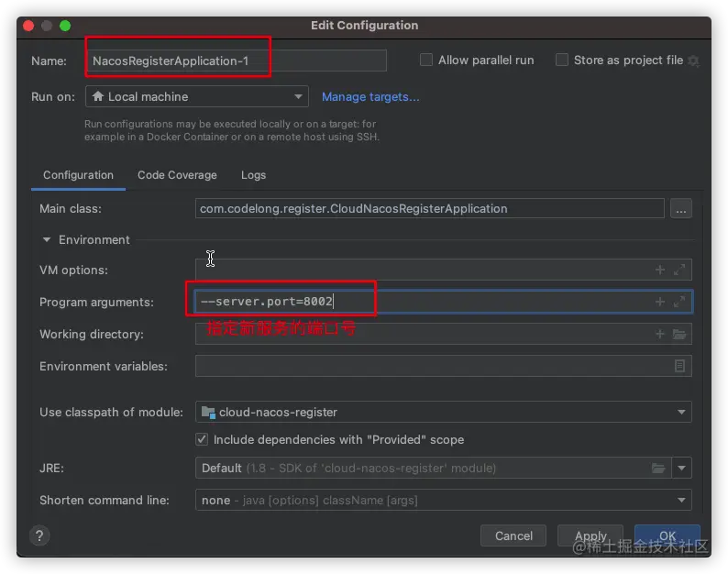The height and width of the screenshot is (574, 728).
Task: Uncheck Include dependencies with Provided scope
Action: [202, 439]
